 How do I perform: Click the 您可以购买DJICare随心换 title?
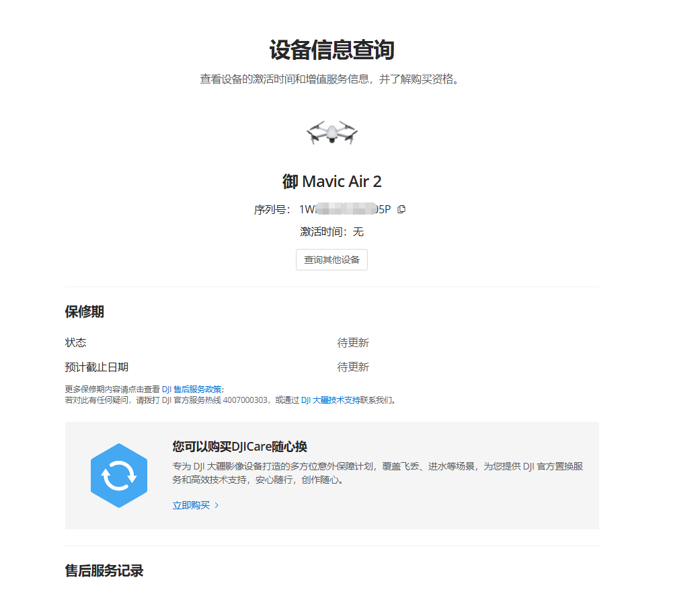click(240, 446)
